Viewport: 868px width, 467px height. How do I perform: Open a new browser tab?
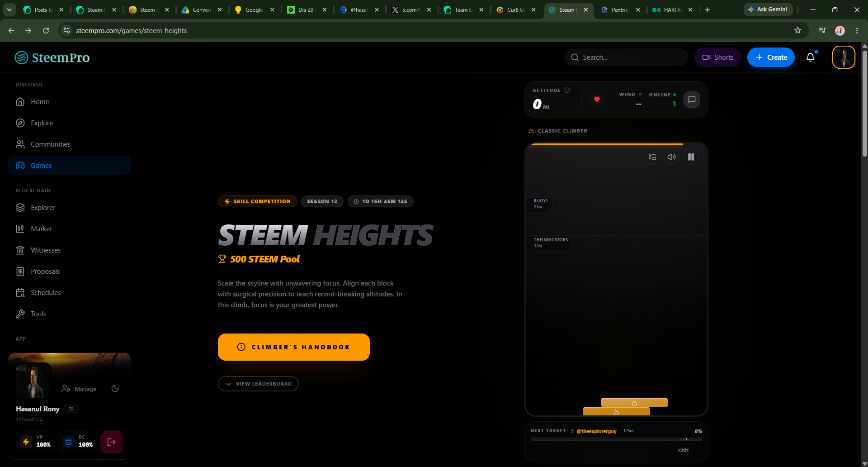pos(707,10)
